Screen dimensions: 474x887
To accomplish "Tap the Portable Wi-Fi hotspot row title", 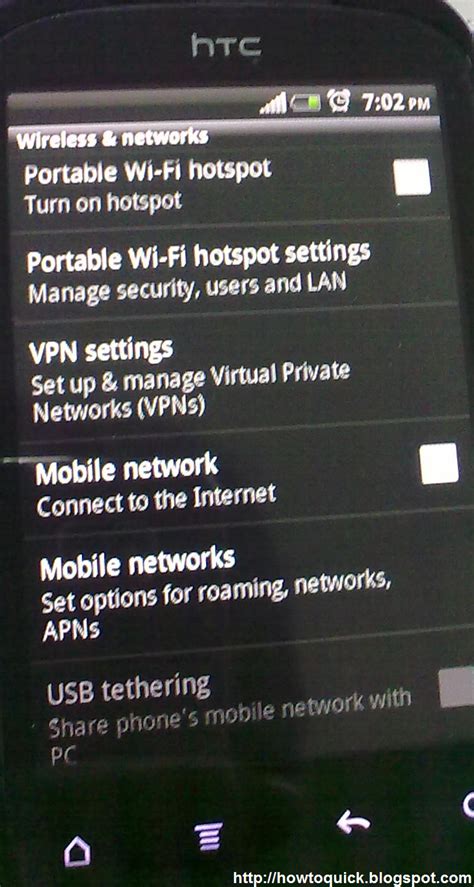I will click(x=148, y=171).
